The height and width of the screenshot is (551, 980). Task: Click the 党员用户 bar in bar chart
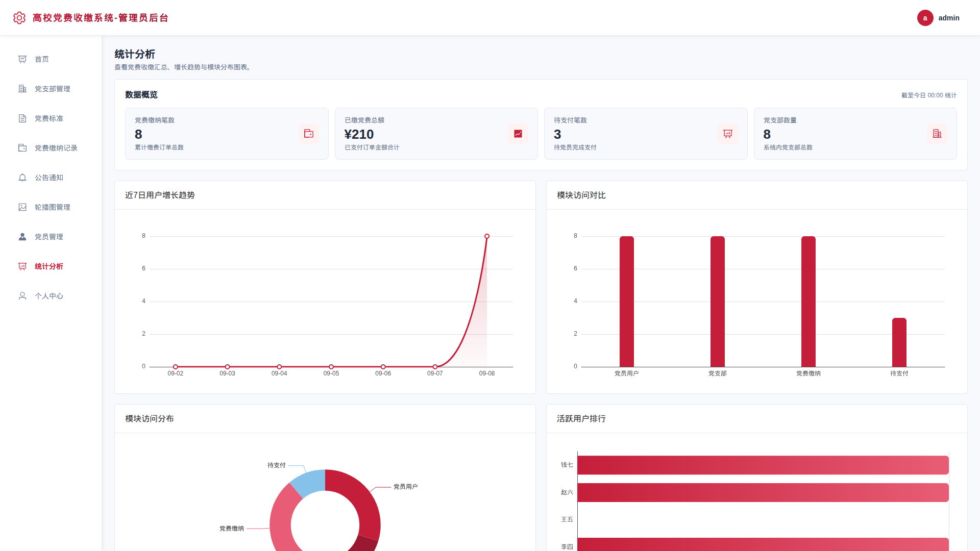coord(627,302)
